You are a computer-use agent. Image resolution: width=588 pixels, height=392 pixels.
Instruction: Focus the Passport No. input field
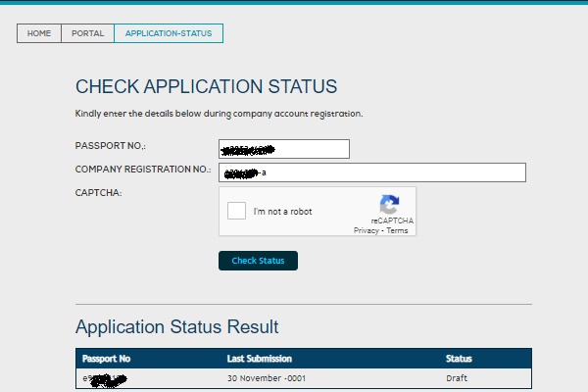click(284, 149)
